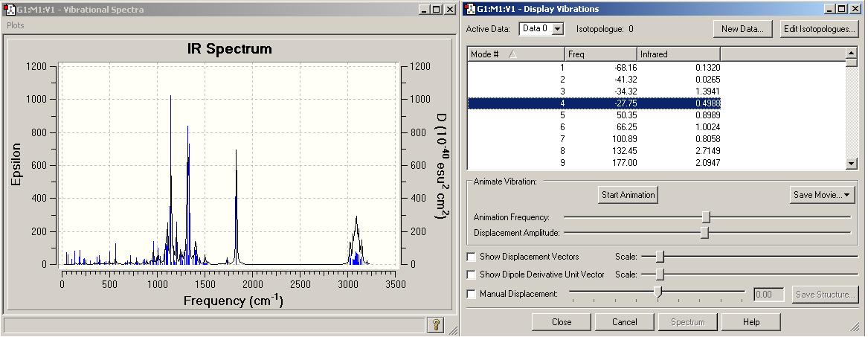Image resolution: width=868 pixels, height=337 pixels.
Task: Open the Save Movie... dropdown button
Action: 823,195
